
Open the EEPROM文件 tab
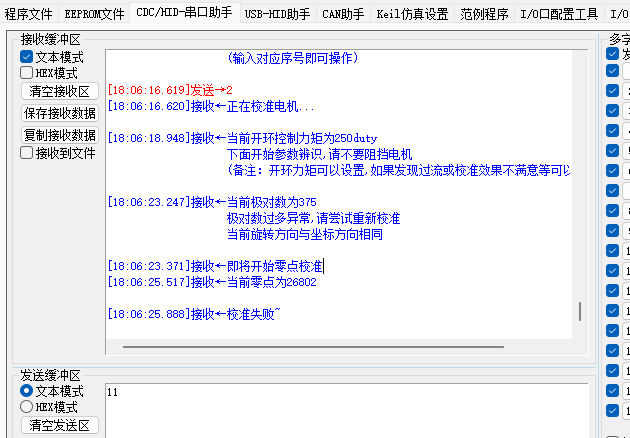tap(94, 14)
